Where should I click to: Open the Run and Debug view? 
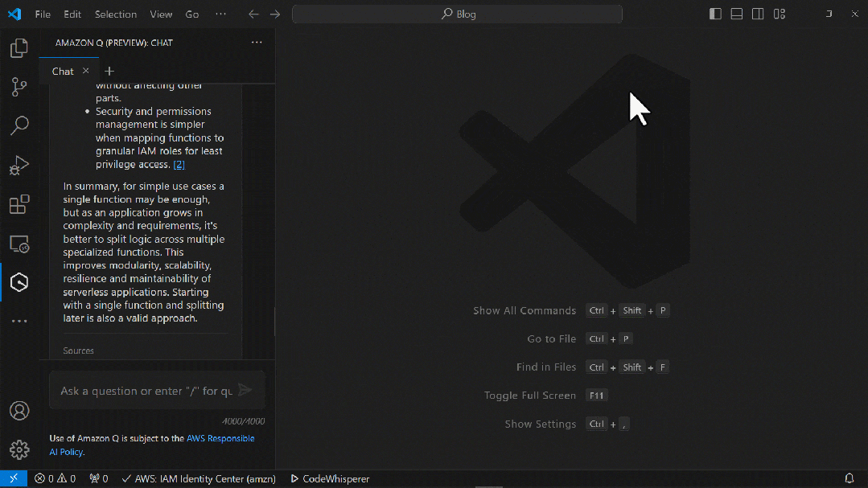(19, 165)
